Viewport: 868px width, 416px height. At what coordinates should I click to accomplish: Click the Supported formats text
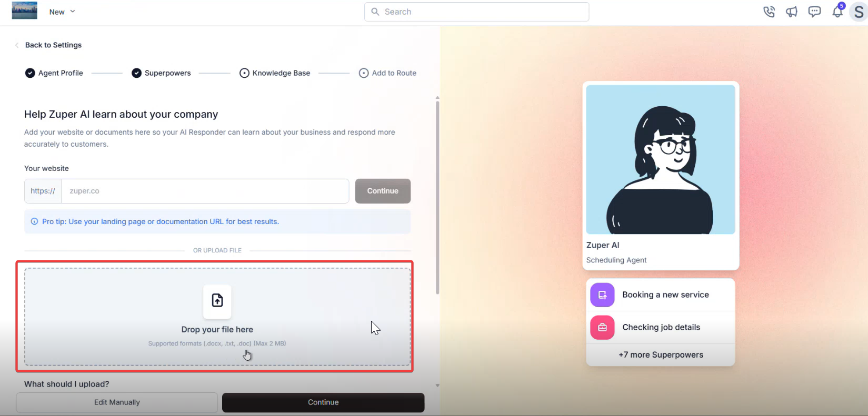coord(217,343)
